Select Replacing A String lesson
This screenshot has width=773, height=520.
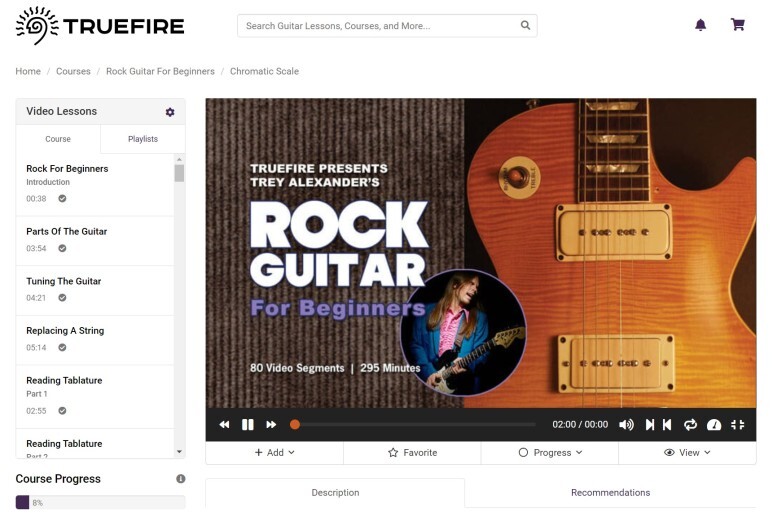95,340
